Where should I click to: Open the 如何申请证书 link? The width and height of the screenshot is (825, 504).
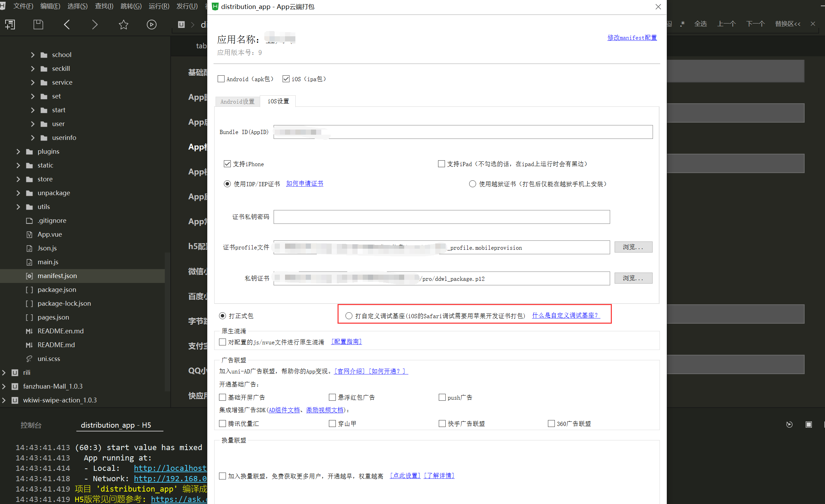point(304,184)
